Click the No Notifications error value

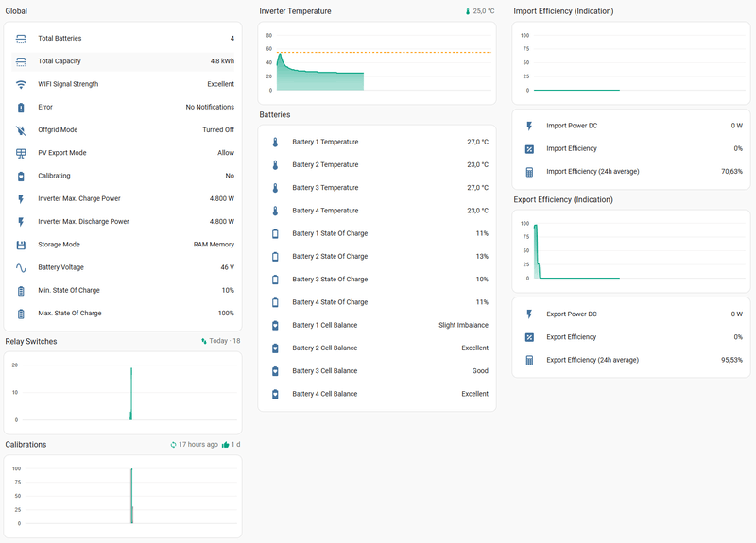(210, 107)
